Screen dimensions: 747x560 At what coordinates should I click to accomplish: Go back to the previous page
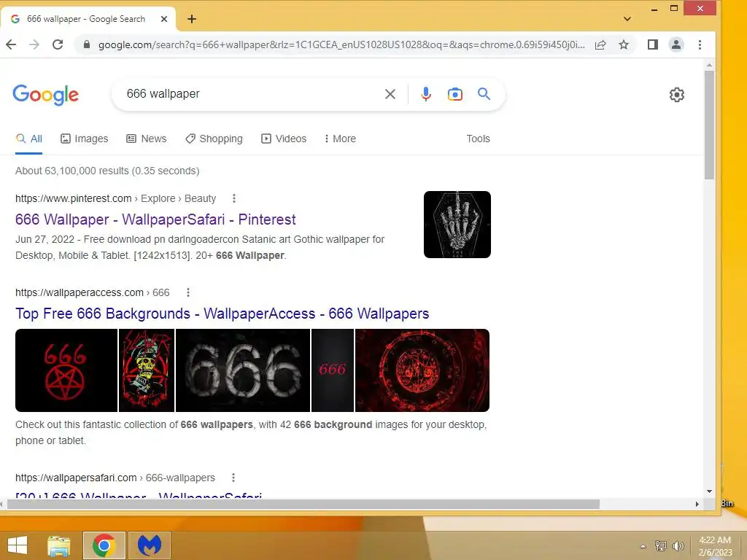tap(12, 44)
